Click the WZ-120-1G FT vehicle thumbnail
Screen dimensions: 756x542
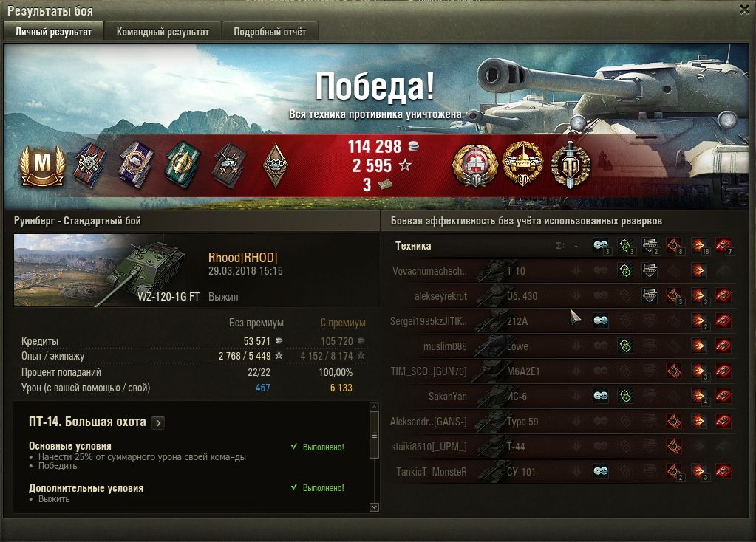coord(107,270)
